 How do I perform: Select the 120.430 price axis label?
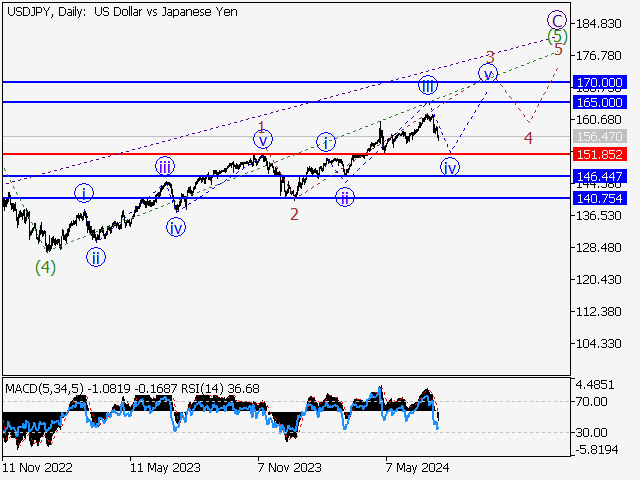(598, 280)
